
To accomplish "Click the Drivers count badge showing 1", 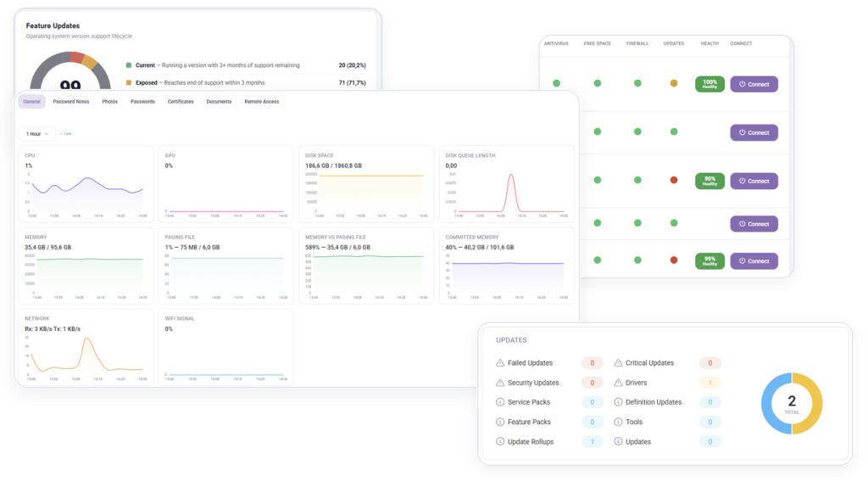I will 710,383.
